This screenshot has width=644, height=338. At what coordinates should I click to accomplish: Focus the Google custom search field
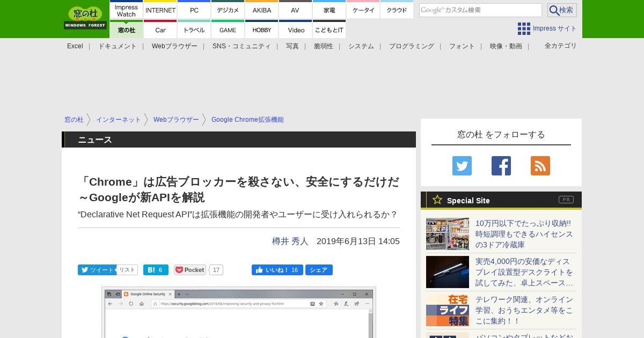[x=480, y=10]
